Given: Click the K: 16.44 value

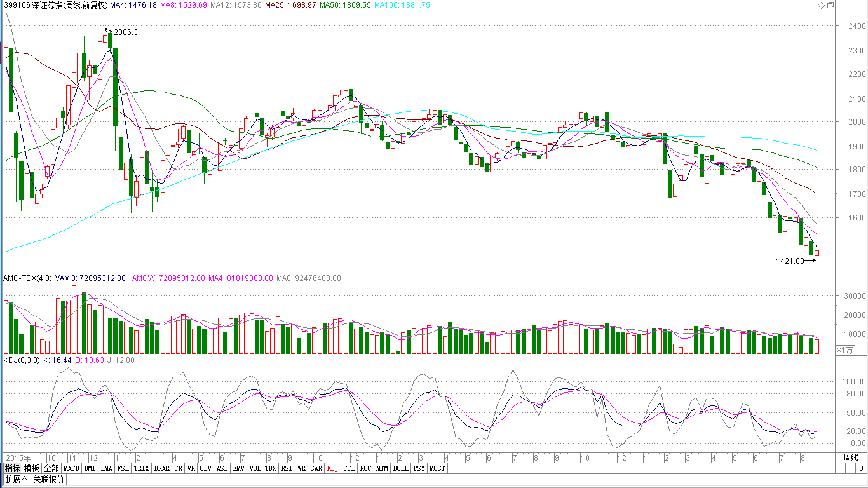Looking at the screenshot, I should point(57,360).
